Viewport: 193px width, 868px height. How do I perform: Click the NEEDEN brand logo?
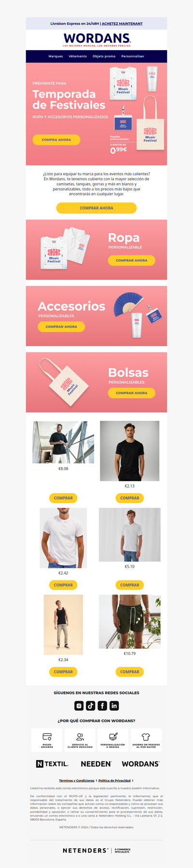pyautogui.click(x=96, y=764)
